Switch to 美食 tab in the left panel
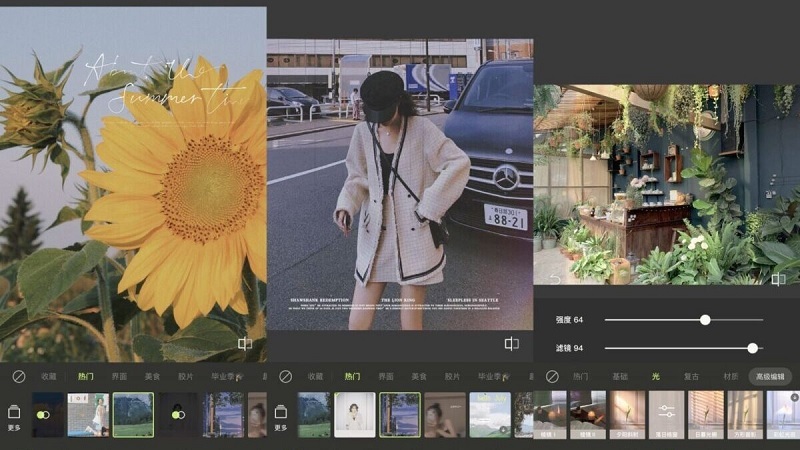This screenshot has width=800, height=450. [x=152, y=376]
